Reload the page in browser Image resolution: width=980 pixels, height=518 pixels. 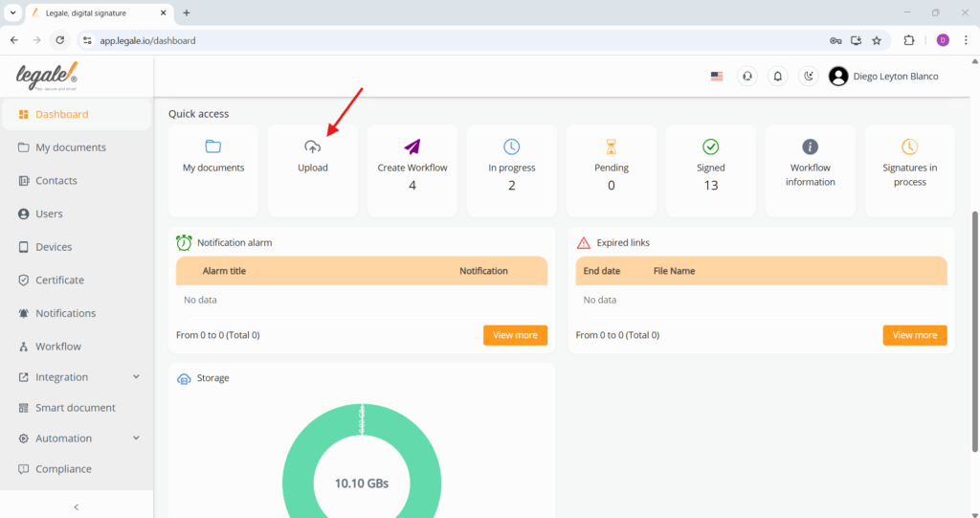point(60,40)
